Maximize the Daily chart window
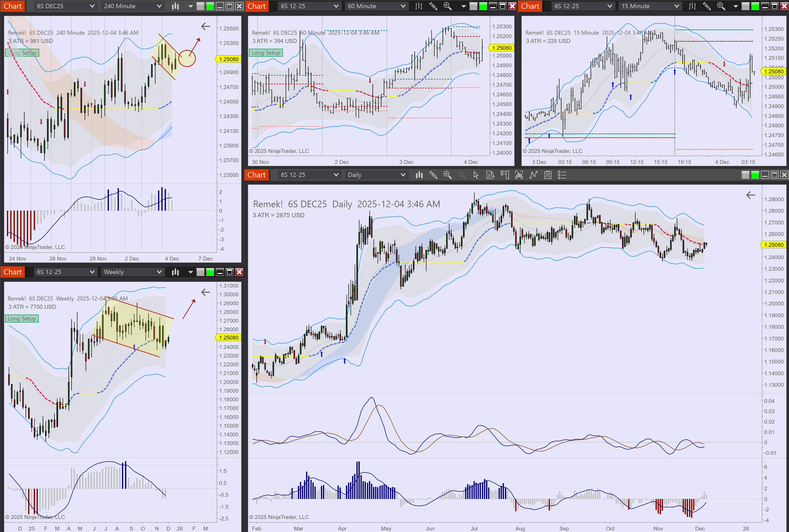Viewport: 789px width, 532px height. pyautogui.click(x=775, y=175)
